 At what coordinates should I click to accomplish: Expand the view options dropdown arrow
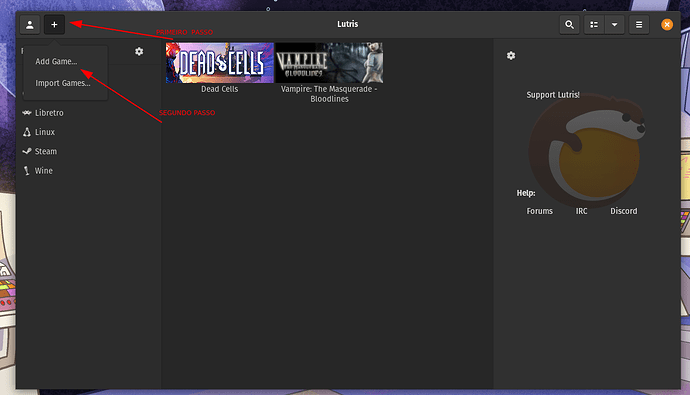[x=614, y=25]
